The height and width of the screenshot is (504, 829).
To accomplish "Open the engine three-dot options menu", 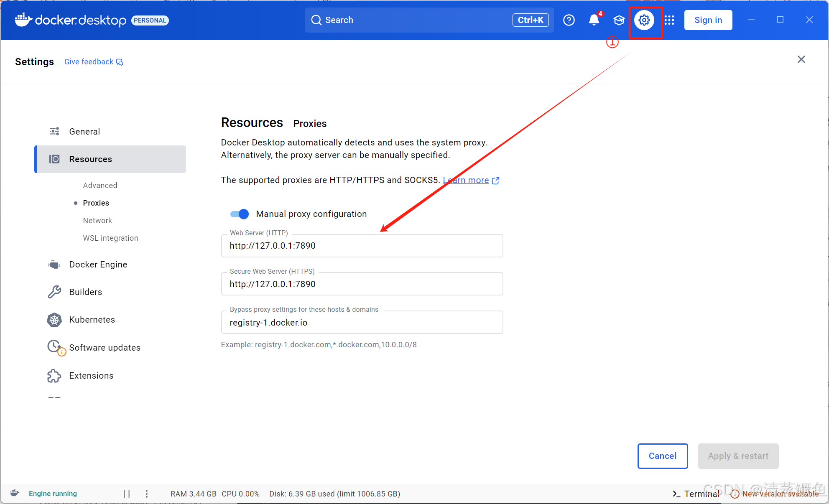I will [x=147, y=494].
